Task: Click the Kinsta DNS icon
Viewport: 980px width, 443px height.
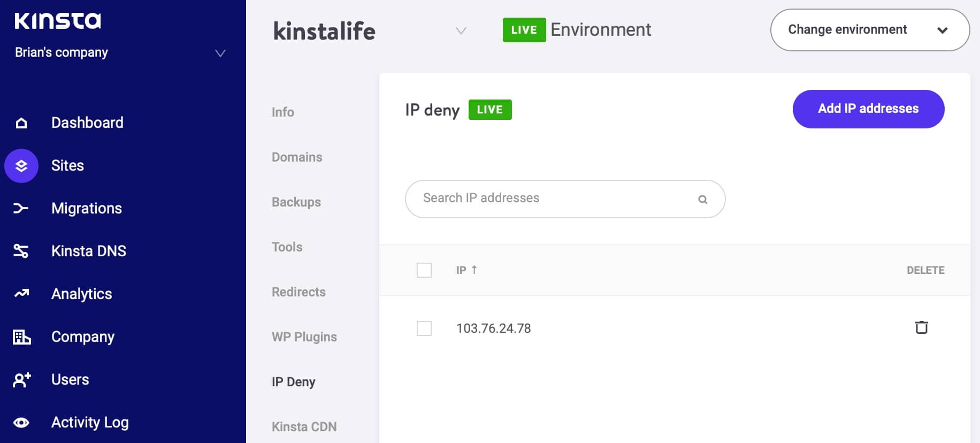Action: pyautogui.click(x=21, y=251)
